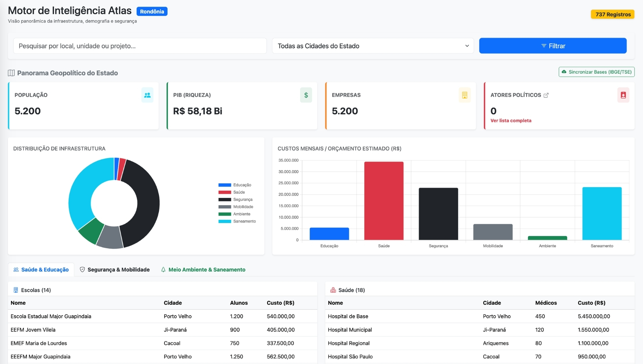Image resolution: width=643 pixels, height=364 pixels.
Task: Select Hospital Municipal row
Action: pos(480,330)
